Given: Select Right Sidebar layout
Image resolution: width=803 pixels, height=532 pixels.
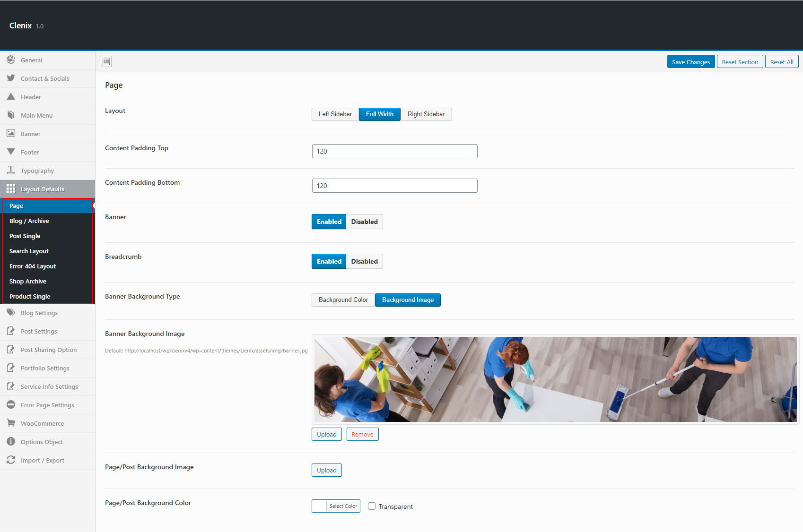Looking at the screenshot, I should tap(426, 114).
